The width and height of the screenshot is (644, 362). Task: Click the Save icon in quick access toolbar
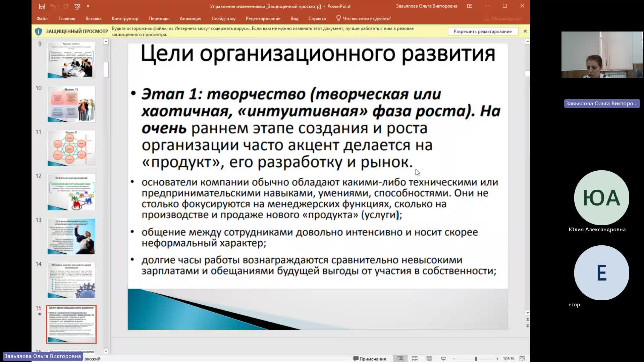(42, 6)
